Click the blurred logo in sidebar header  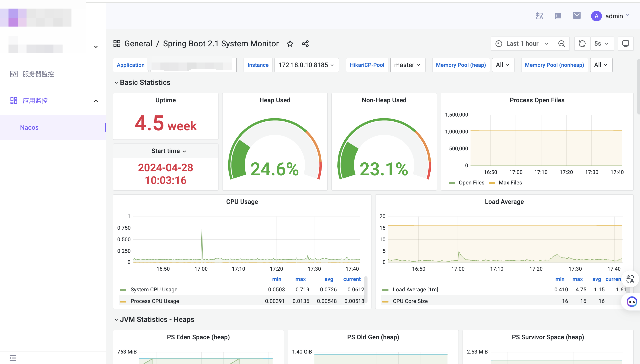[x=35, y=18]
